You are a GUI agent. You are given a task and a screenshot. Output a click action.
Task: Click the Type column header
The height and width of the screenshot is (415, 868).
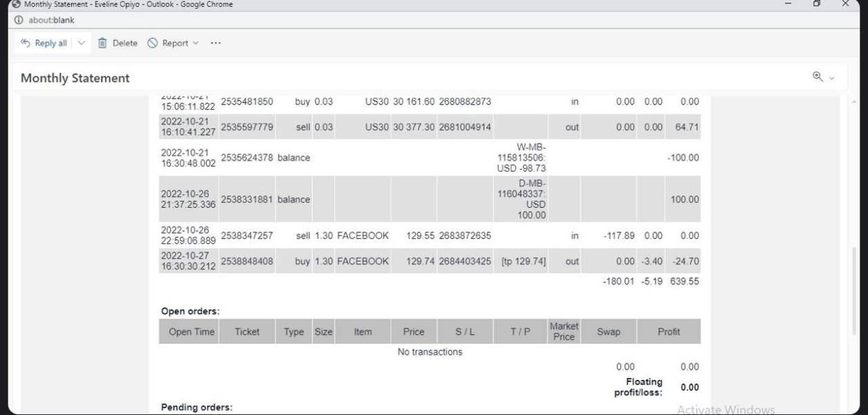294,332
